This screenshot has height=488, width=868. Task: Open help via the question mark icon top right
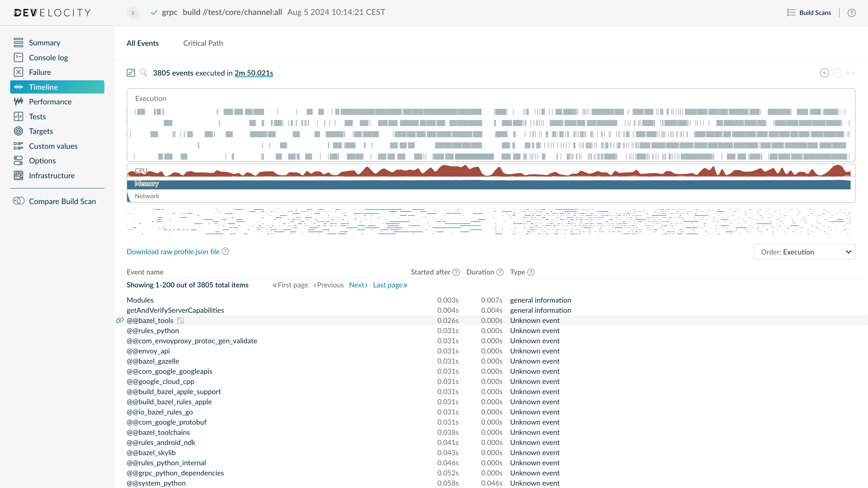point(851,13)
